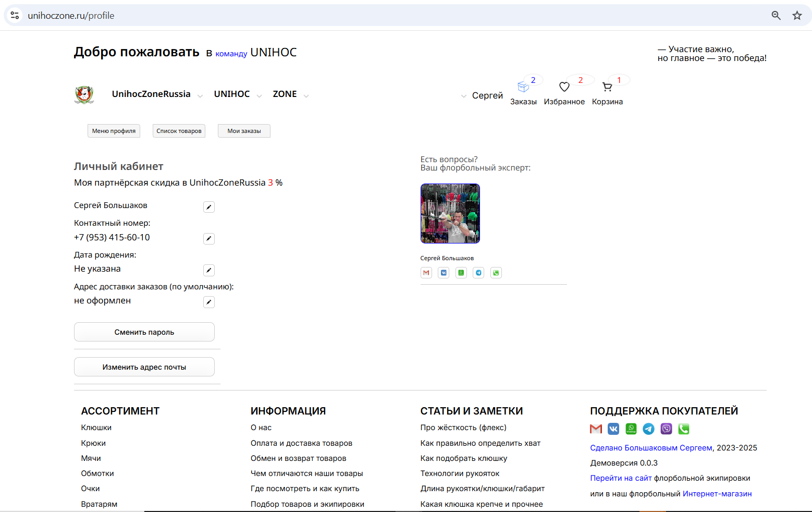Follow the команду link in the header
This screenshot has width=812, height=512.
pyautogui.click(x=231, y=54)
